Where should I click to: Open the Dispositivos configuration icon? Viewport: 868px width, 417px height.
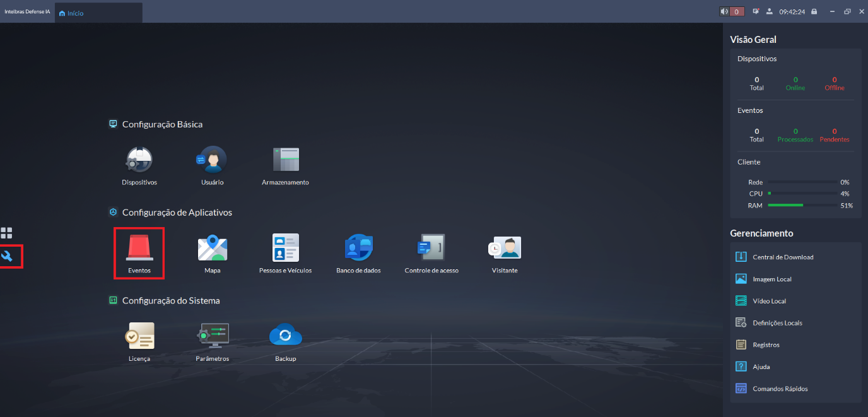tap(139, 160)
